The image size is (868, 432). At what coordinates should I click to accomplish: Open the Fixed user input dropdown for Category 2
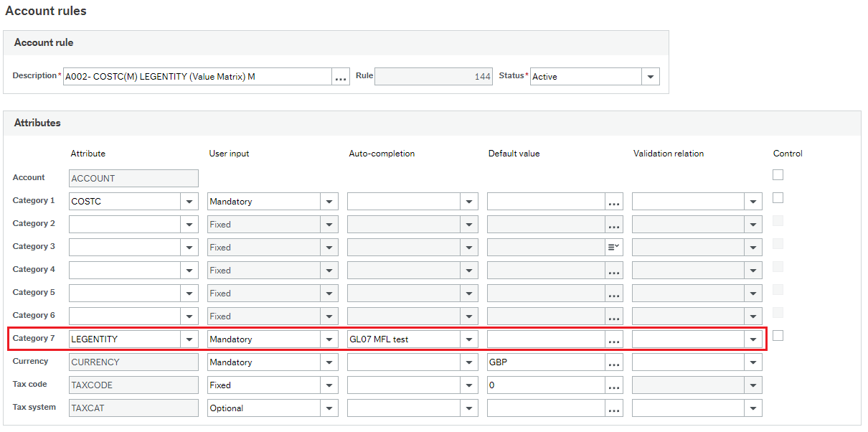point(329,224)
